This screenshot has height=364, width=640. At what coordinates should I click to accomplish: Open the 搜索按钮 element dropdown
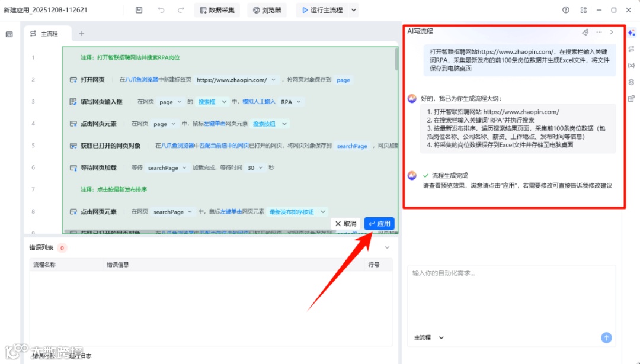[x=284, y=124]
